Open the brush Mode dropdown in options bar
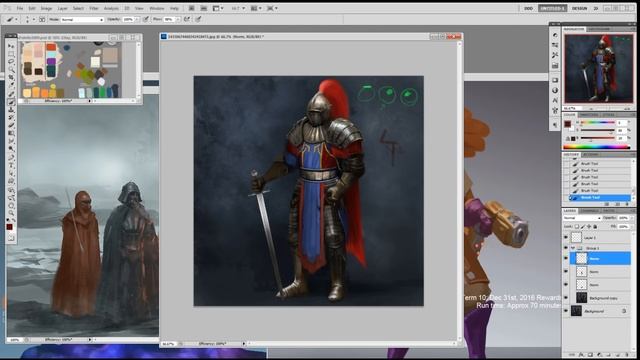 82,19
